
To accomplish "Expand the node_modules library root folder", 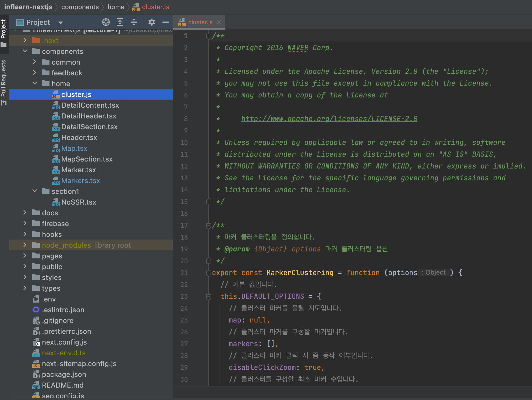I will (25, 245).
